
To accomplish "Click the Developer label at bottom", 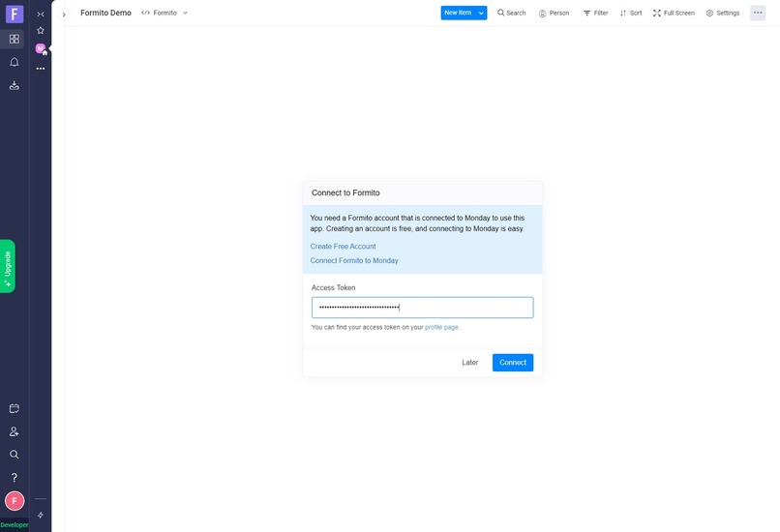I will (15, 525).
